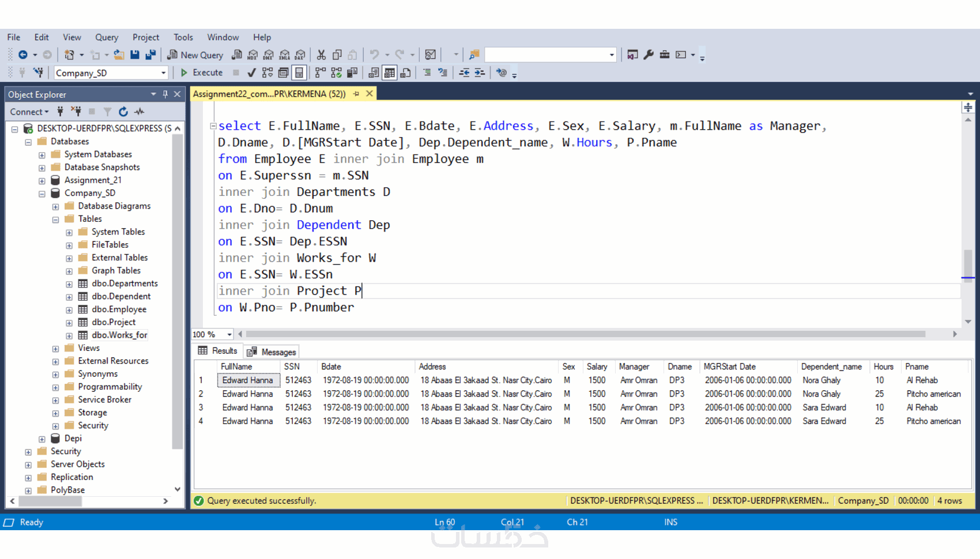Click the Properties wrench icon
This screenshot has height=559, width=980.
(649, 55)
